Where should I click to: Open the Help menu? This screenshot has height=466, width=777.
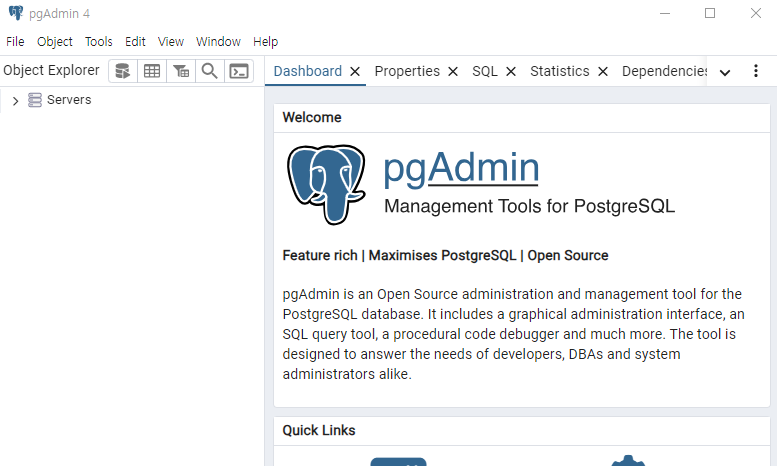pos(266,42)
